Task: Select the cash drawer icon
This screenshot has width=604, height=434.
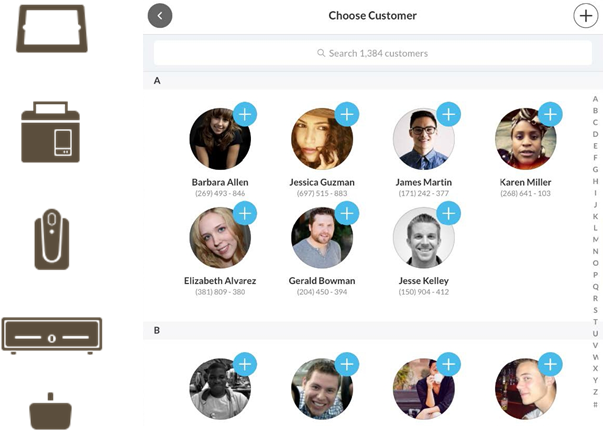Action: (52, 335)
